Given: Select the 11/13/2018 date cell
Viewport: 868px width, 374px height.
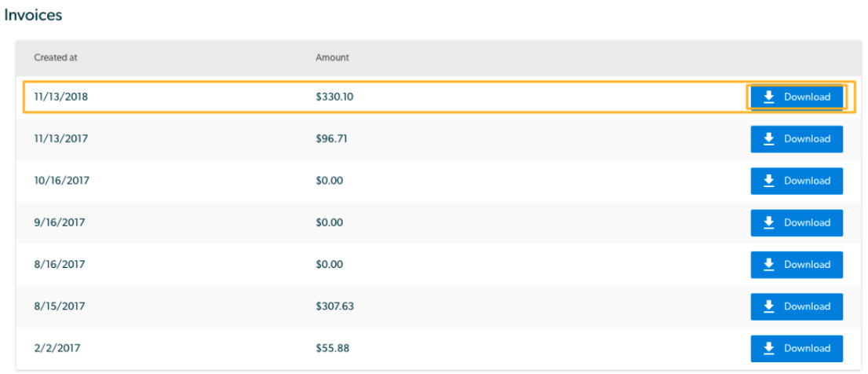Looking at the screenshot, I should (x=60, y=97).
